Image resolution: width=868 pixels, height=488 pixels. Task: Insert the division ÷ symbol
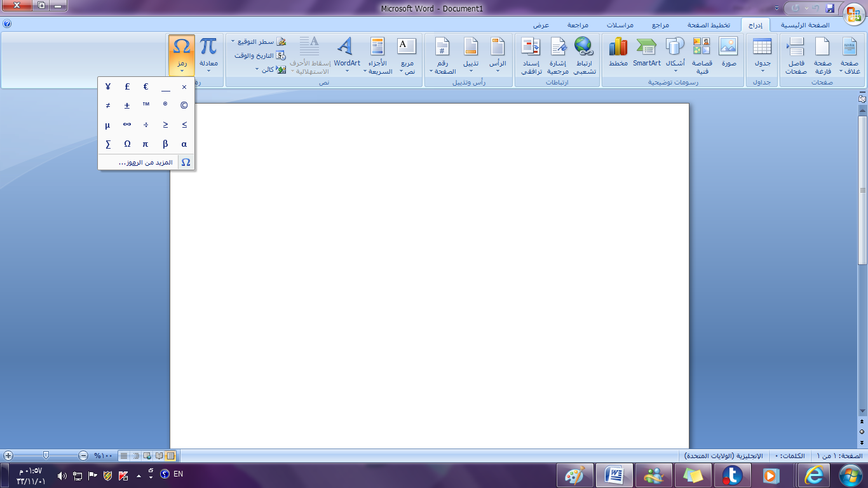(x=146, y=125)
